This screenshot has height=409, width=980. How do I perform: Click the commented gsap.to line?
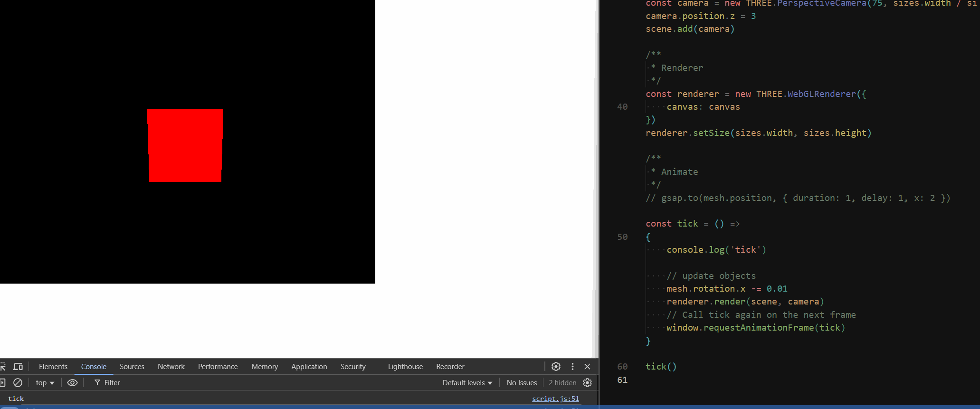click(798, 198)
